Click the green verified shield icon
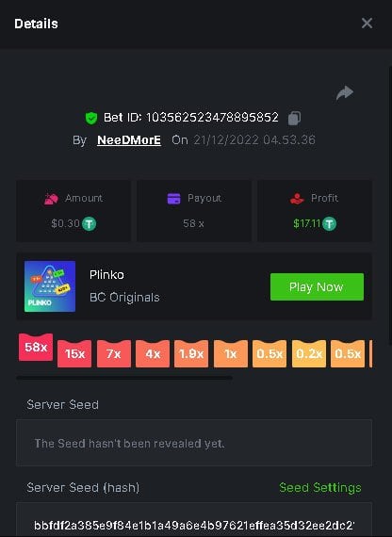Viewport: 392px width, 537px height. (91, 118)
